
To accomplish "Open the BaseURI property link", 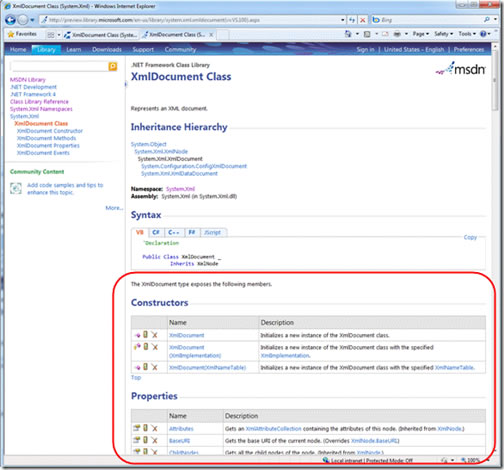I will [179, 441].
